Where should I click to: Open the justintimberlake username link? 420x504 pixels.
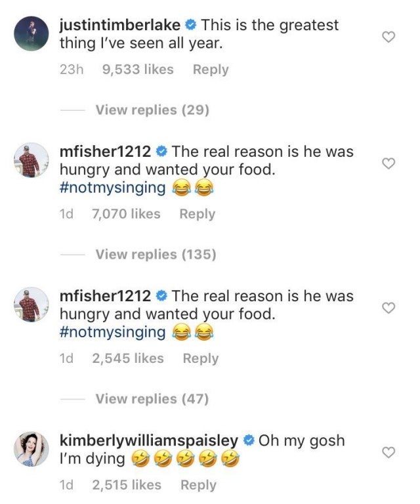(119, 26)
